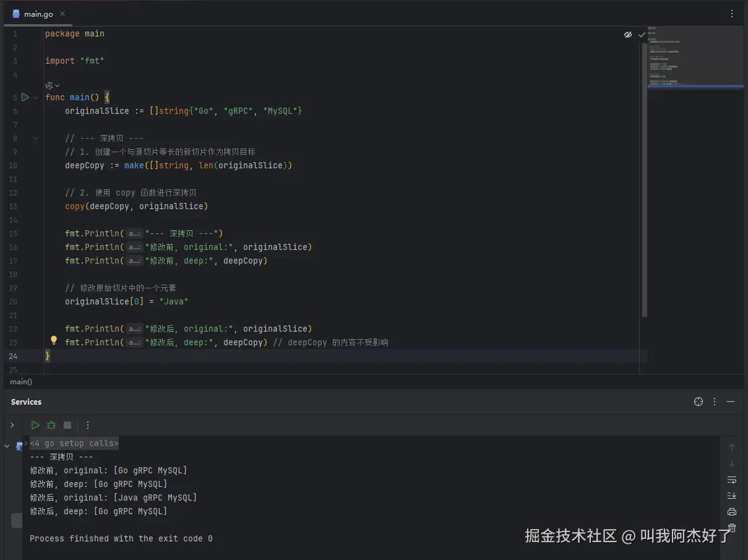This screenshot has width=748, height=560.
Task: Click console line '--- 深拷贝 ---'
Action: tap(61, 457)
